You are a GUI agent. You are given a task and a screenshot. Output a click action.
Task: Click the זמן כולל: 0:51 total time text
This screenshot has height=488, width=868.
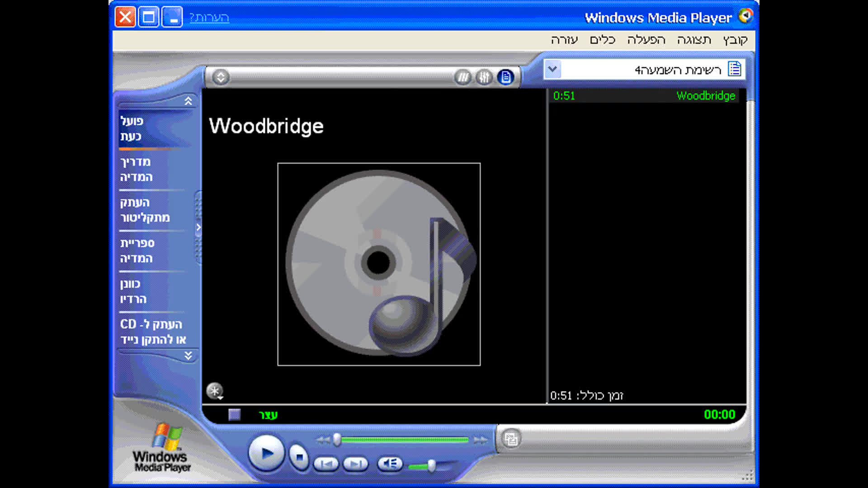(587, 396)
